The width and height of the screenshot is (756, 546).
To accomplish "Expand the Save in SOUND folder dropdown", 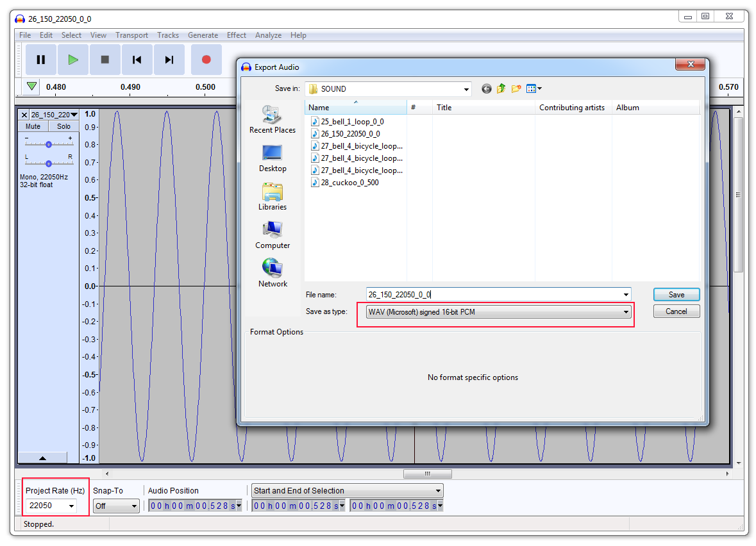I will click(466, 89).
